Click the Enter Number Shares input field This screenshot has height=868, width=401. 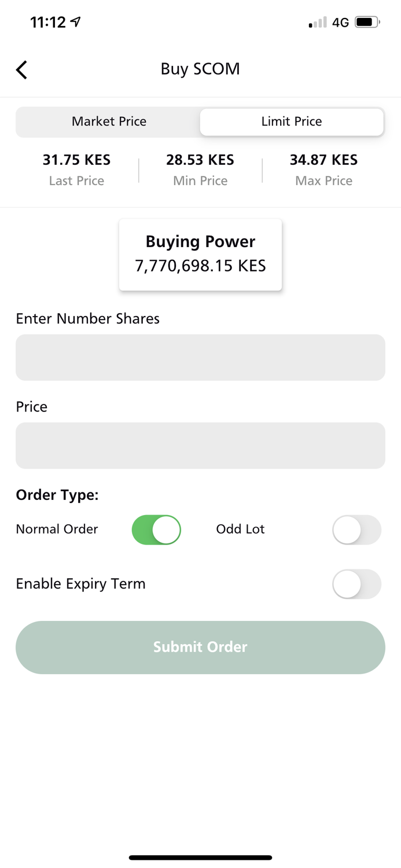(200, 357)
